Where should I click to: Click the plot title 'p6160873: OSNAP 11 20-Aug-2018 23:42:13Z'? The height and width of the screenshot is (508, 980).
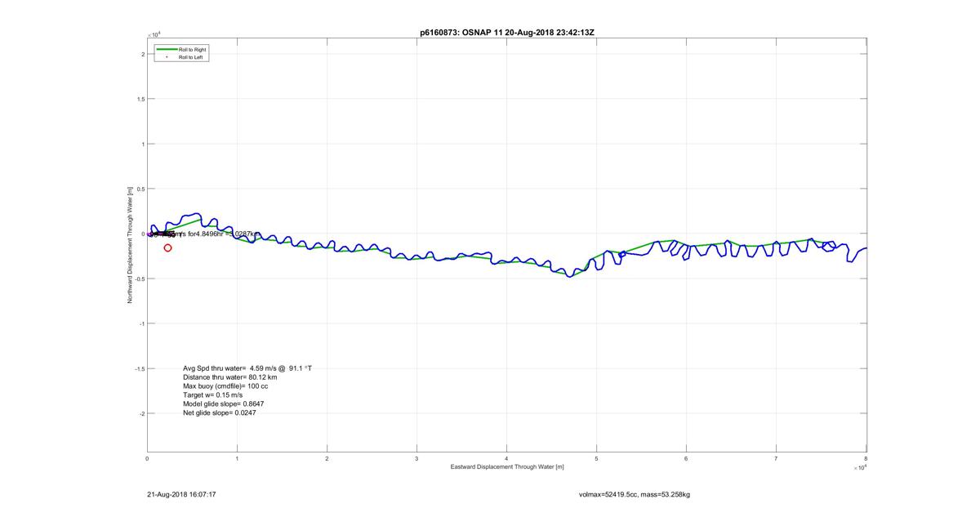(506, 32)
